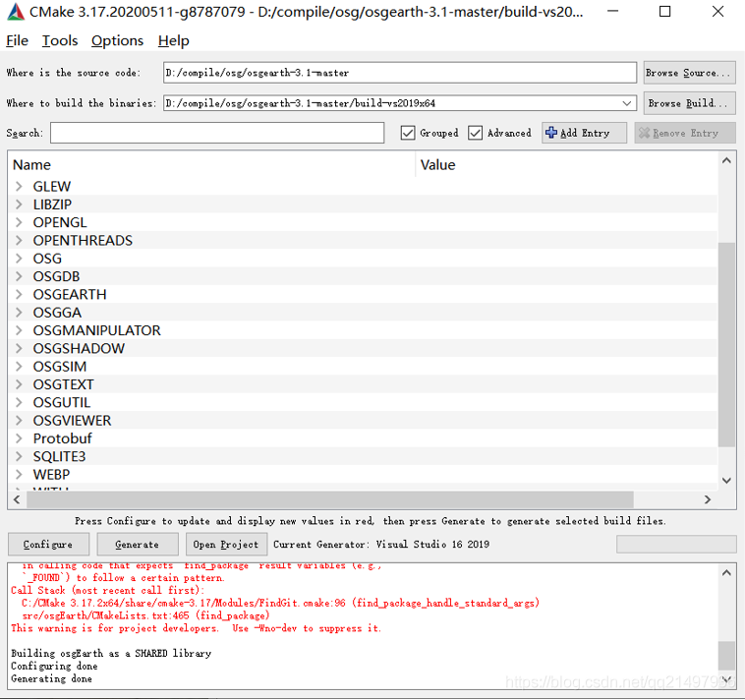
Task: Toggle the Grouped checkbox
Action: coord(408,133)
